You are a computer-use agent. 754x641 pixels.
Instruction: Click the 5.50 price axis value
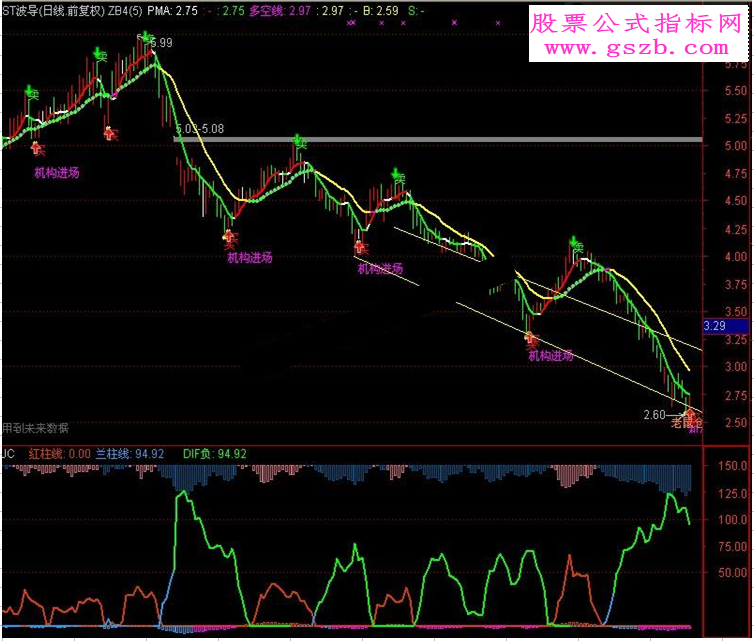click(x=735, y=91)
